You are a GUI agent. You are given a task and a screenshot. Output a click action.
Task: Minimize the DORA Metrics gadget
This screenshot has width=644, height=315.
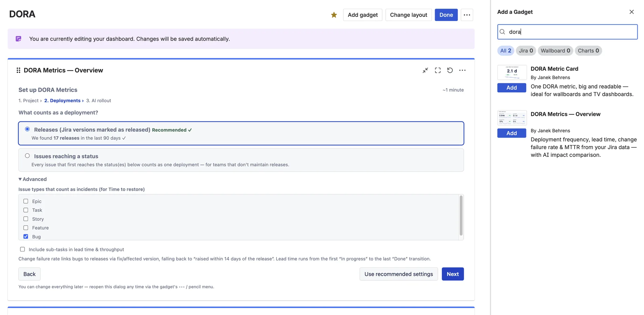point(425,70)
